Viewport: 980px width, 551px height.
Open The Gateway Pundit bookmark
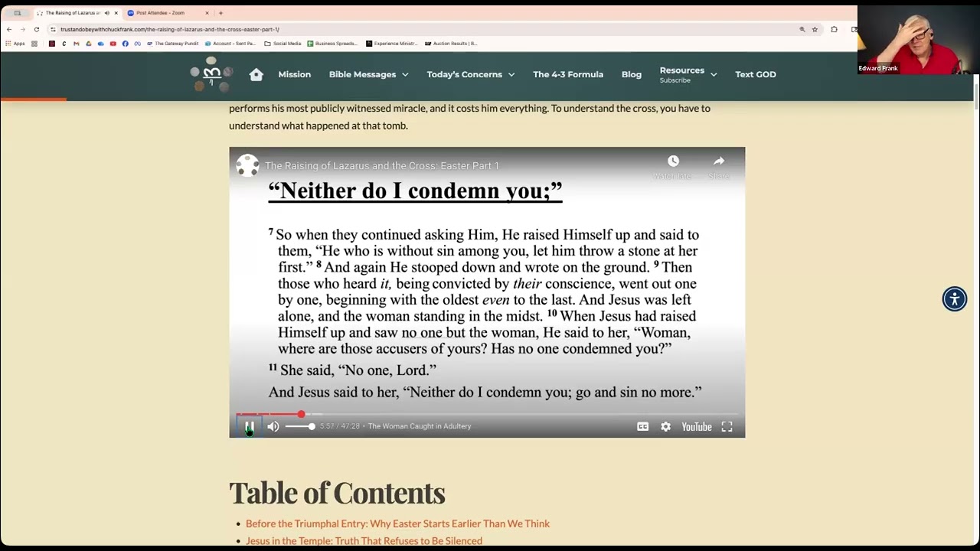pyautogui.click(x=172, y=44)
